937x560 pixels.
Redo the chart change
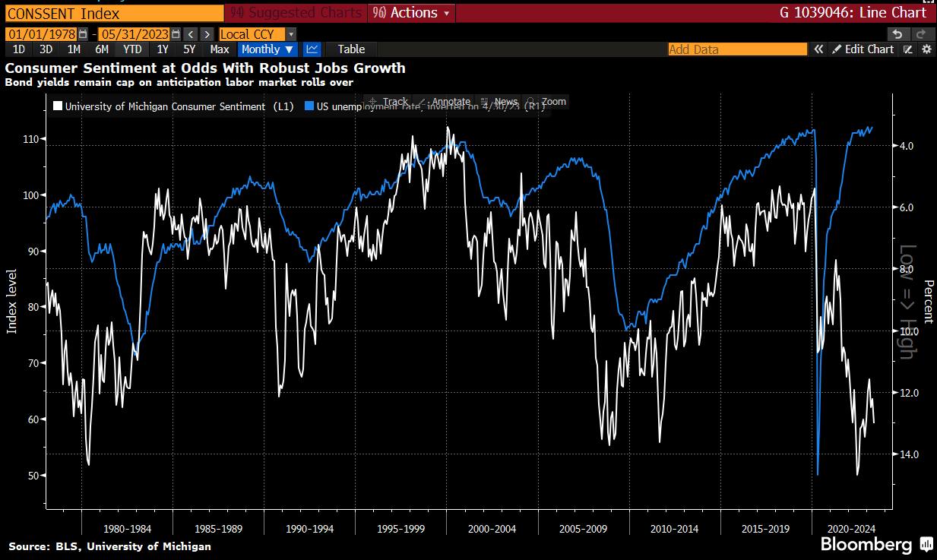921,34
